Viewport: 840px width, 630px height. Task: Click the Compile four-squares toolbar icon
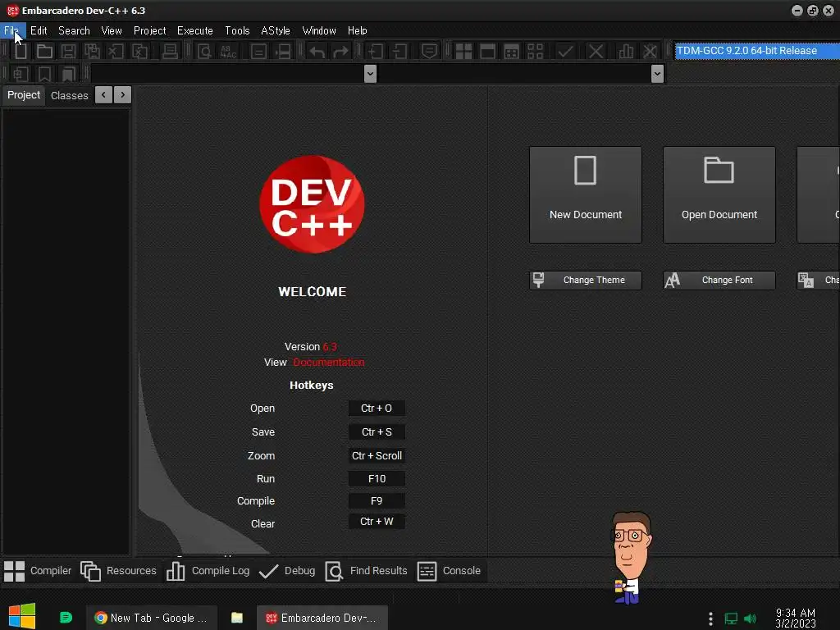(x=463, y=52)
